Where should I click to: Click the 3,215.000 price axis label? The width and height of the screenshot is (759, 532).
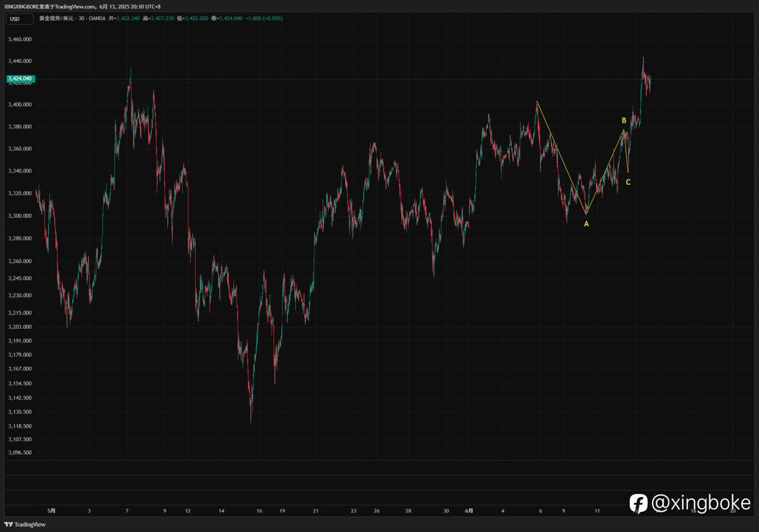click(20, 313)
